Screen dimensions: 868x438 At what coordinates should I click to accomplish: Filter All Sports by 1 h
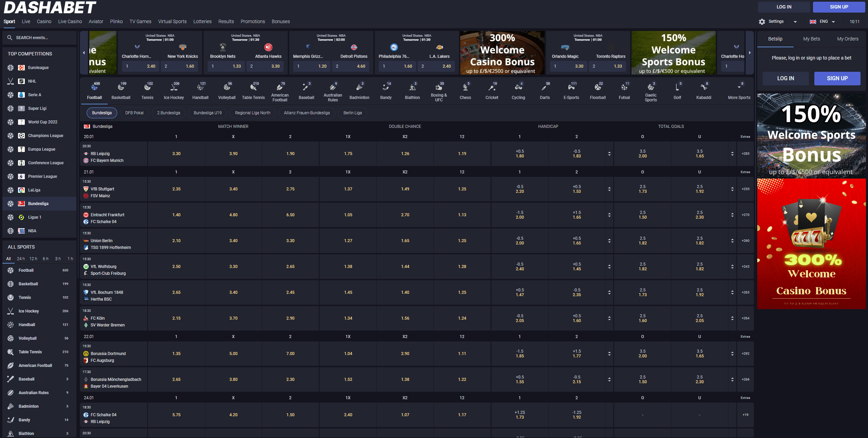coord(70,259)
